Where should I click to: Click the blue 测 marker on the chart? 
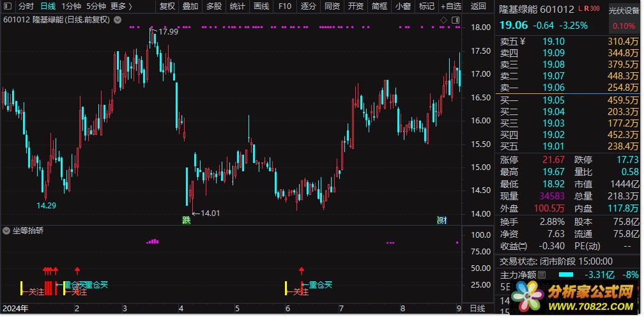coord(442,220)
